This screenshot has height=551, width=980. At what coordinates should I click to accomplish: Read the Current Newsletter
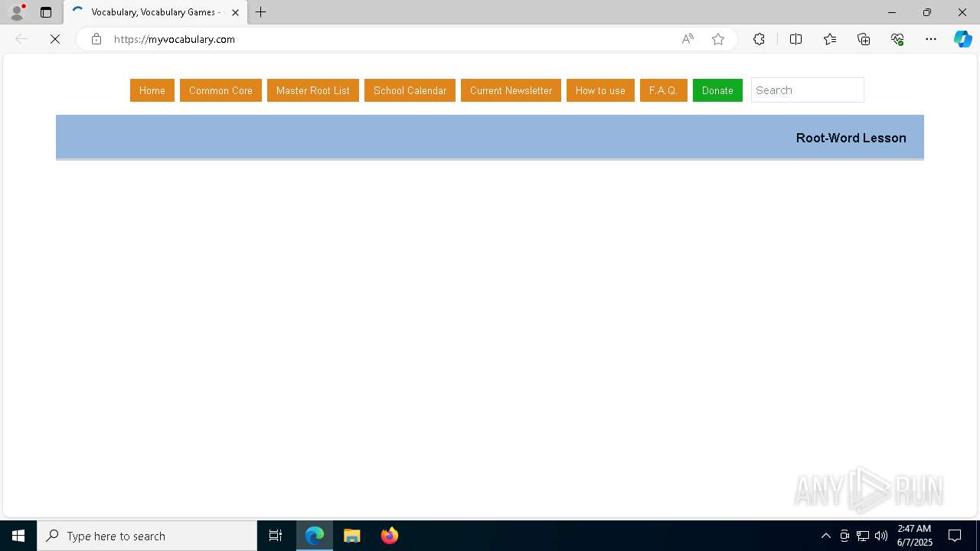point(511,90)
